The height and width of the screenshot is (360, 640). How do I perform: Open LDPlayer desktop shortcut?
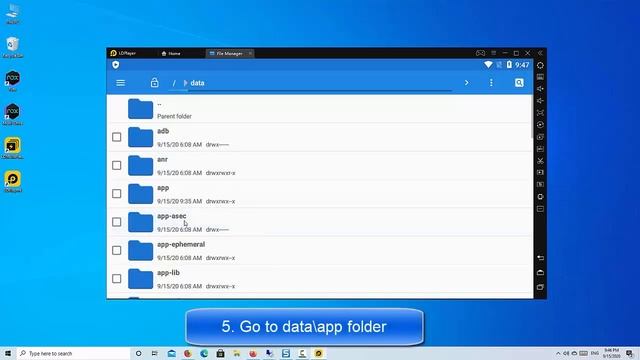(x=13, y=182)
